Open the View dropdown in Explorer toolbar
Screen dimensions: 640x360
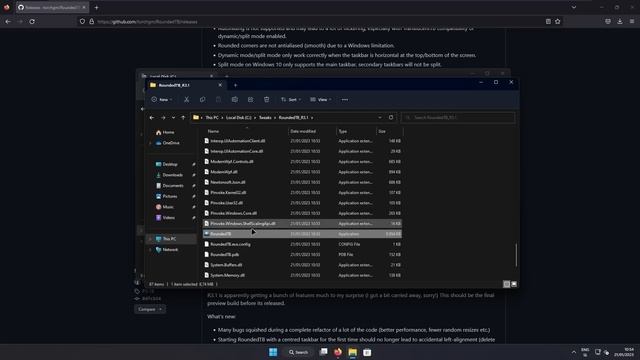(x=321, y=100)
